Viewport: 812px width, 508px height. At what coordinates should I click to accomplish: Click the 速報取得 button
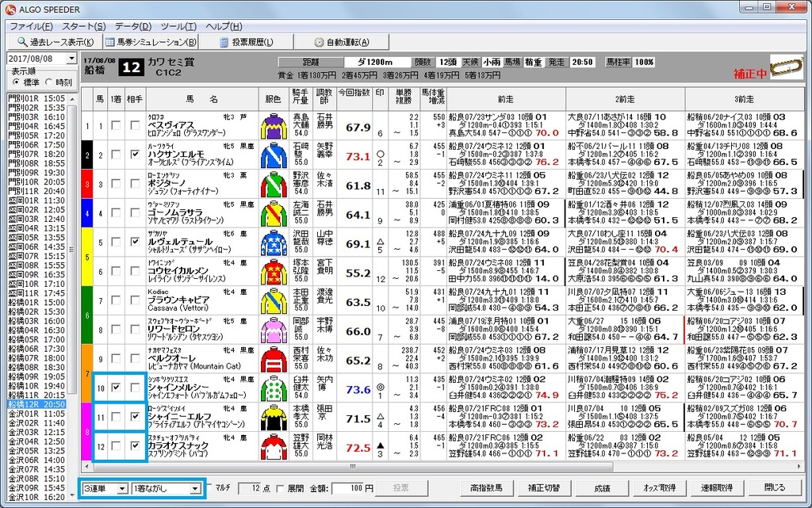click(717, 488)
